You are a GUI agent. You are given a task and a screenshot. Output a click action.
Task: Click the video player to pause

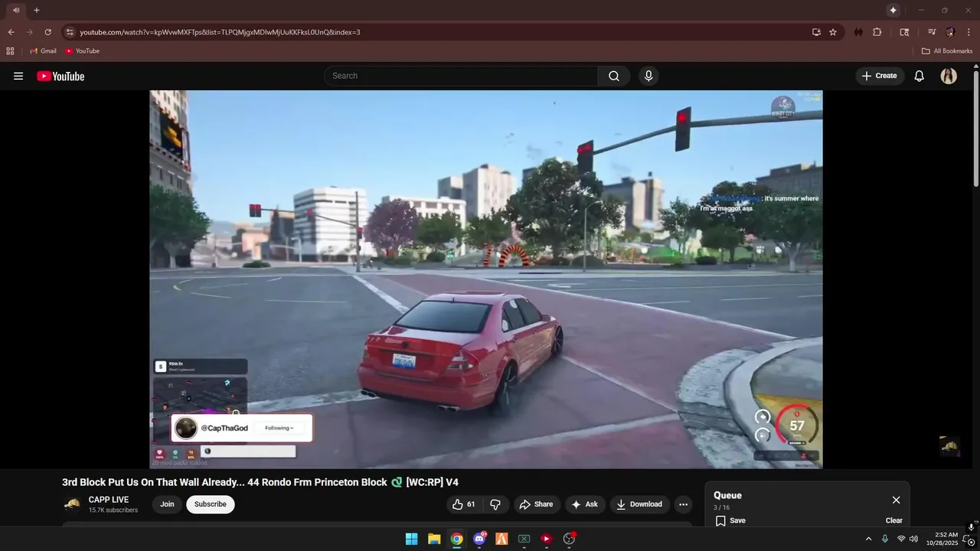[486, 279]
